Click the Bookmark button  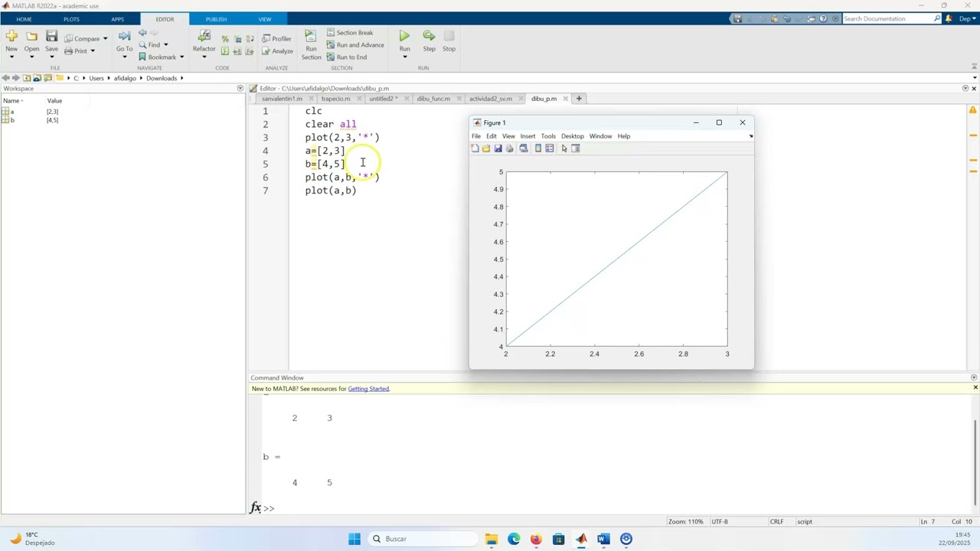coord(158,57)
